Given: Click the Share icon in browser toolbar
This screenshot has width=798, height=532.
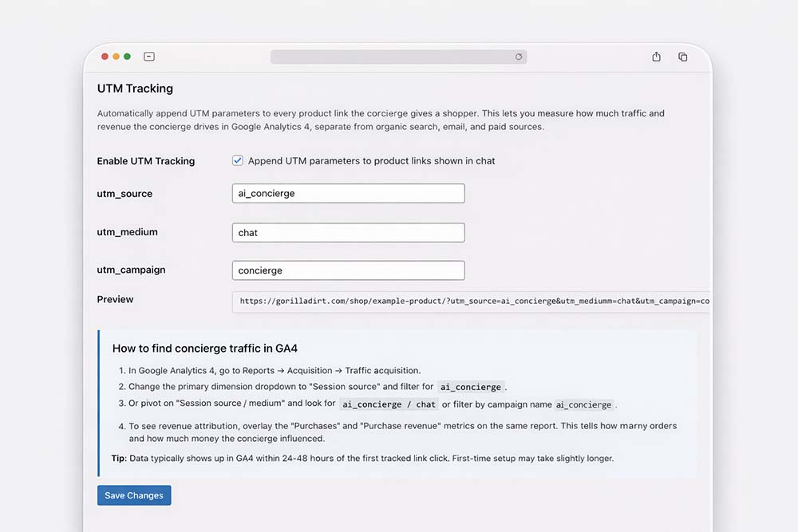Looking at the screenshot, I should tap(656, 57).
